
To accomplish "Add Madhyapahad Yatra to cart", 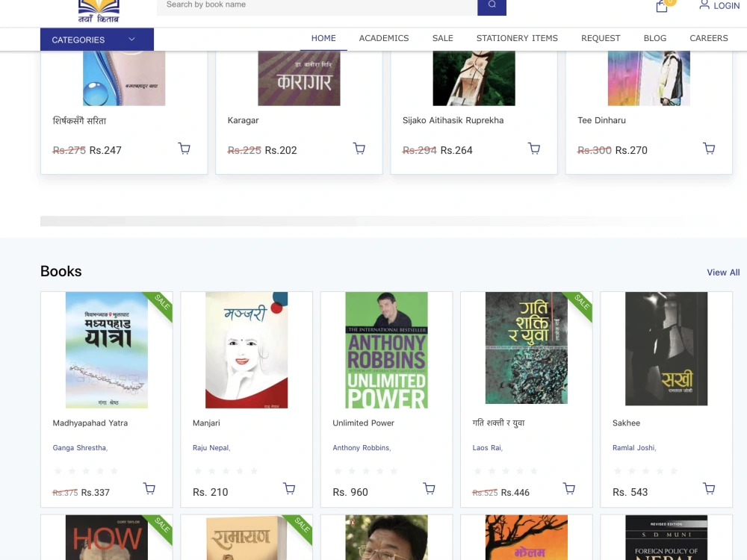I will [x=149, y=488].
